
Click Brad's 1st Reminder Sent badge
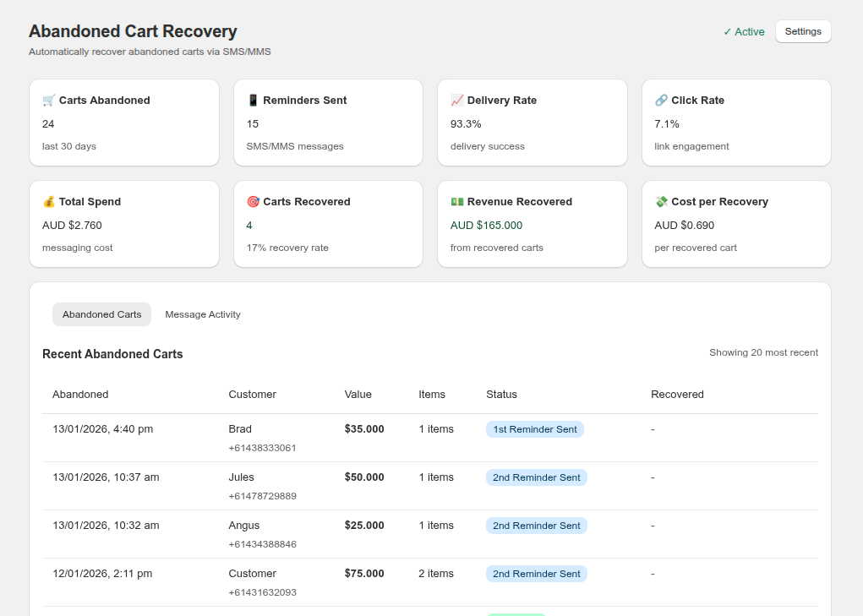coord(534,429)
